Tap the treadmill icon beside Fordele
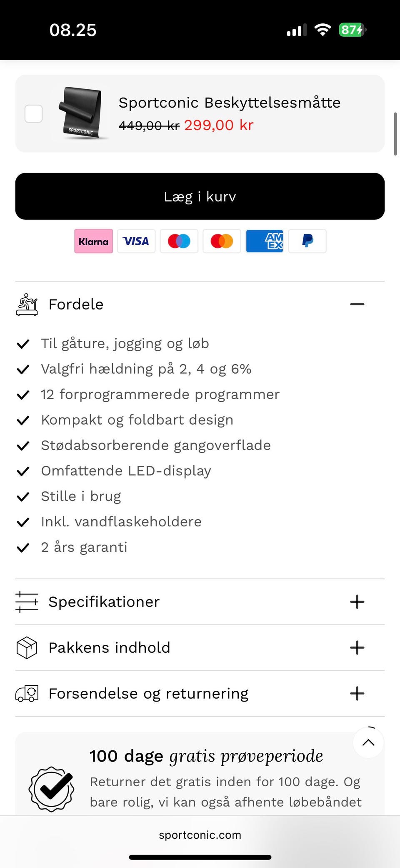 click(x=27, y=304)
